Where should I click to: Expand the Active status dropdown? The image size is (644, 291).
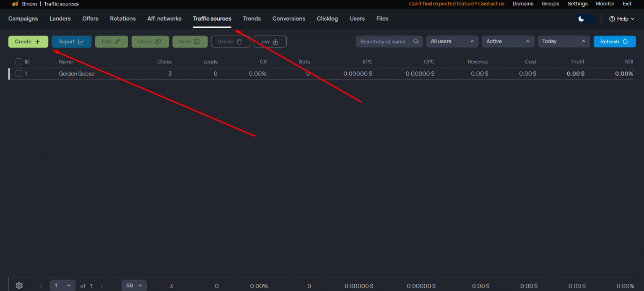click(x=508, y=42)
